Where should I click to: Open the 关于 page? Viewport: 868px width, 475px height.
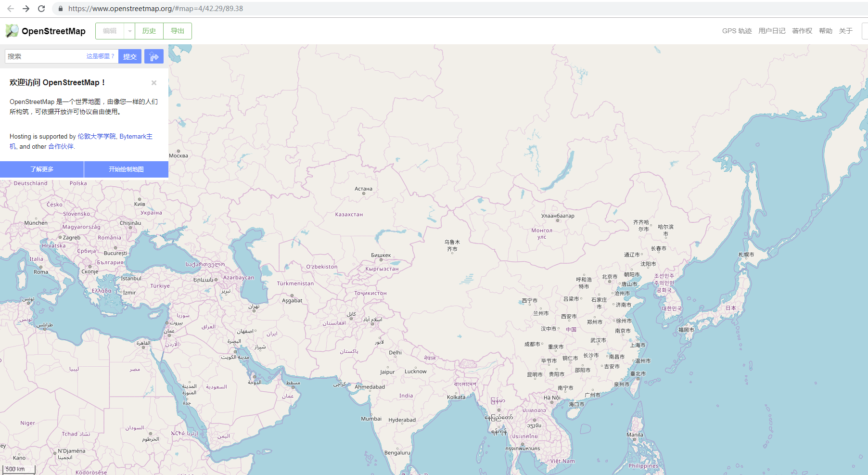pos(845,31)
